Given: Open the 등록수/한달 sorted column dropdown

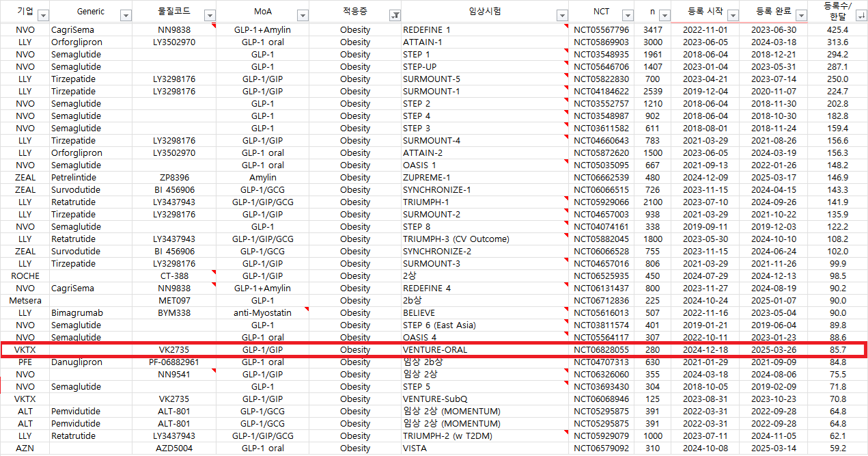Looking at the screenshot, I should point(862,16).
